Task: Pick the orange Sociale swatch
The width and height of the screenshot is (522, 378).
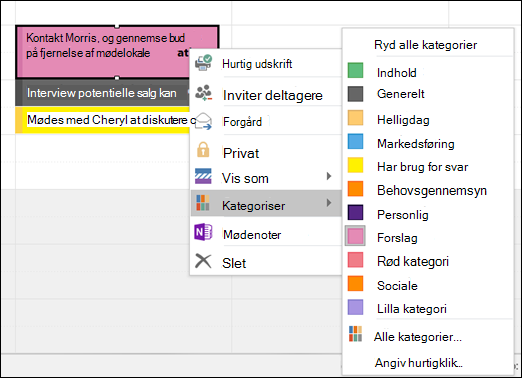Action: click(355, 284)
